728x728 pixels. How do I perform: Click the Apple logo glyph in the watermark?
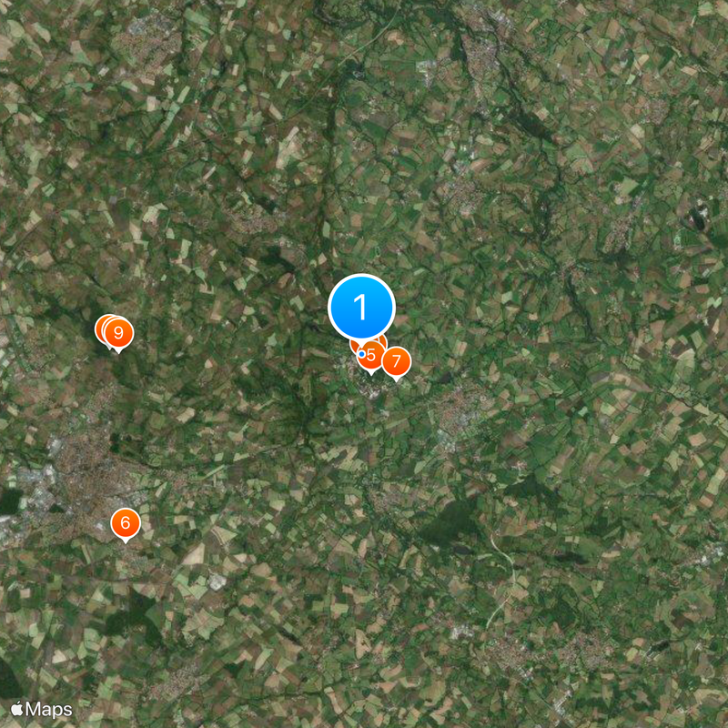coord(16,709)
